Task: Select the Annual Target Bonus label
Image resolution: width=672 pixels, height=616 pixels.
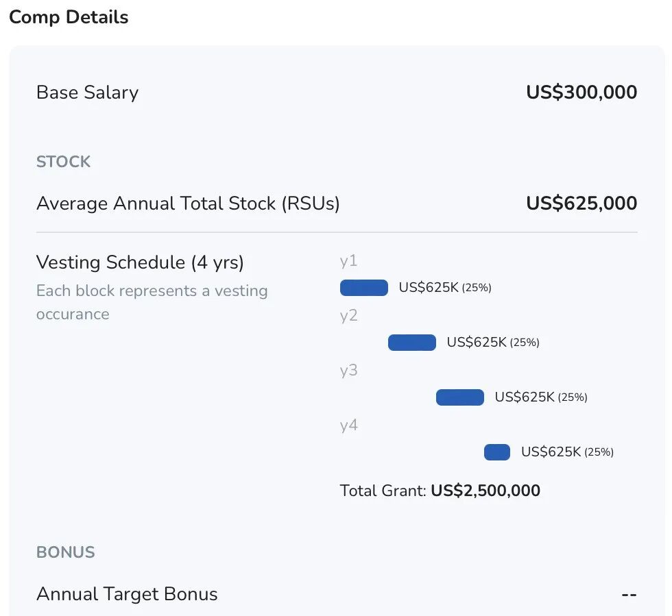Action: coord(127,594)
